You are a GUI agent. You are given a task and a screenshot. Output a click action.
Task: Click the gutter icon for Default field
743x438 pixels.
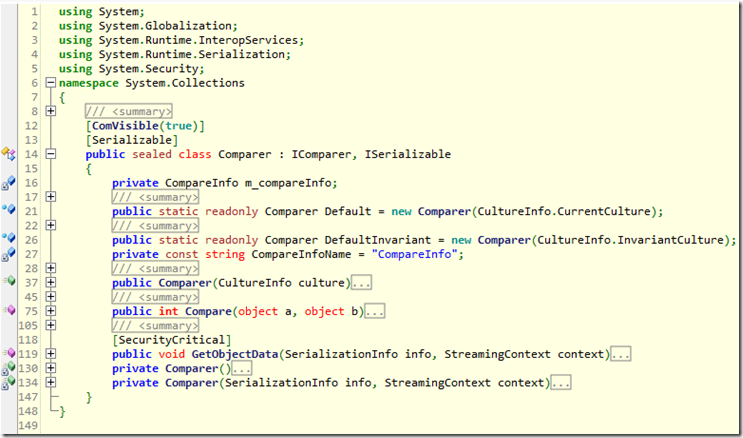tap(7, 210)
